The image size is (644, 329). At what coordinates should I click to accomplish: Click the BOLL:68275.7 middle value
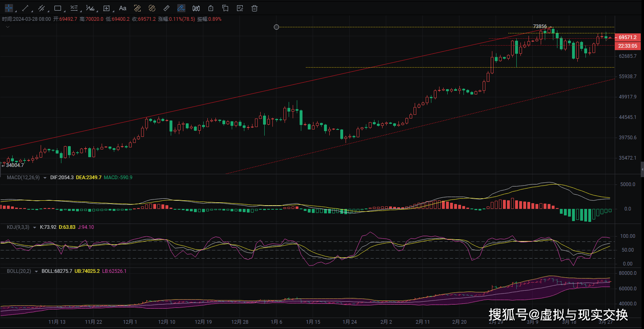click(57, 271)
